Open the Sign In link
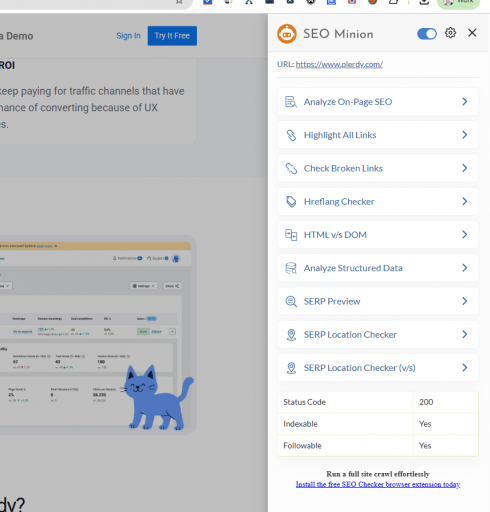This screenshot has width=490, height=512. point(128,36)
